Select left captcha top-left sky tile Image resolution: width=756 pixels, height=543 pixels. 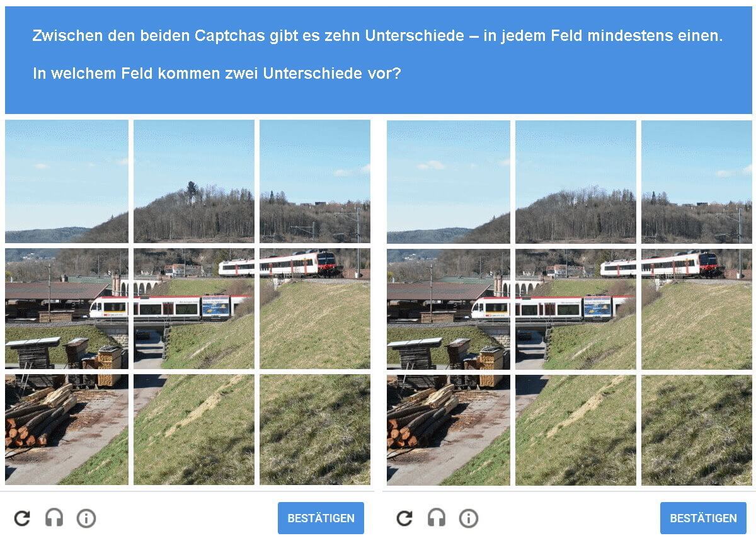pos(66,181)
